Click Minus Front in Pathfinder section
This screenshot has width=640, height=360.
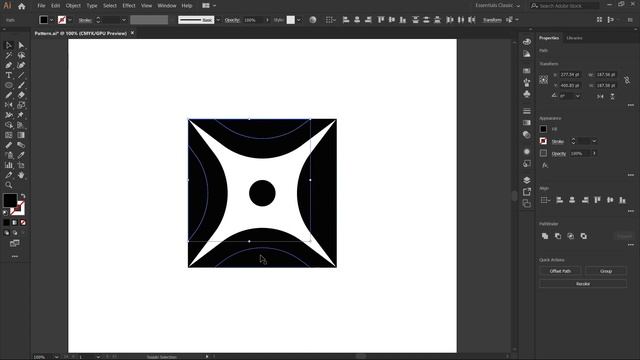(x=558, y=236)
